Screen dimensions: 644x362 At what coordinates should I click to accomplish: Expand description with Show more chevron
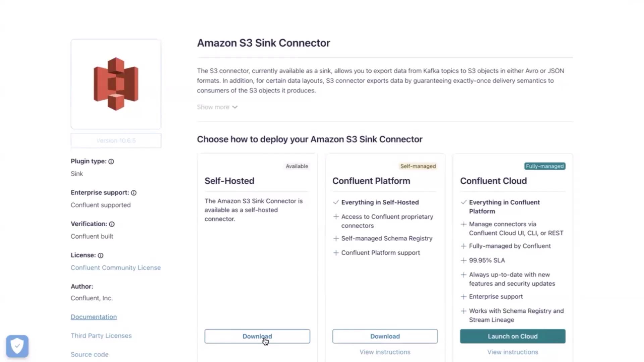[x=235, y=107]
